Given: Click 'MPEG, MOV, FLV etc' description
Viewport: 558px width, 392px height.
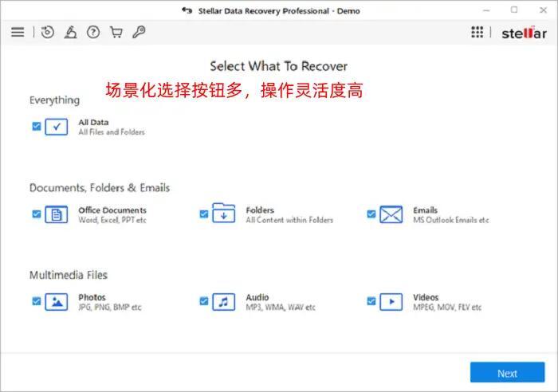Looking at the screenshot, I should click(447, 307).
